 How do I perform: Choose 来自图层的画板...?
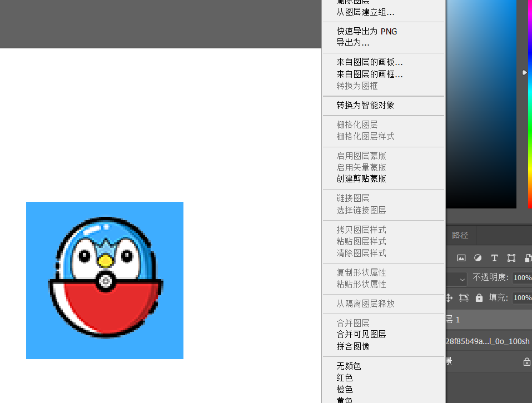[x=370, y=62]
